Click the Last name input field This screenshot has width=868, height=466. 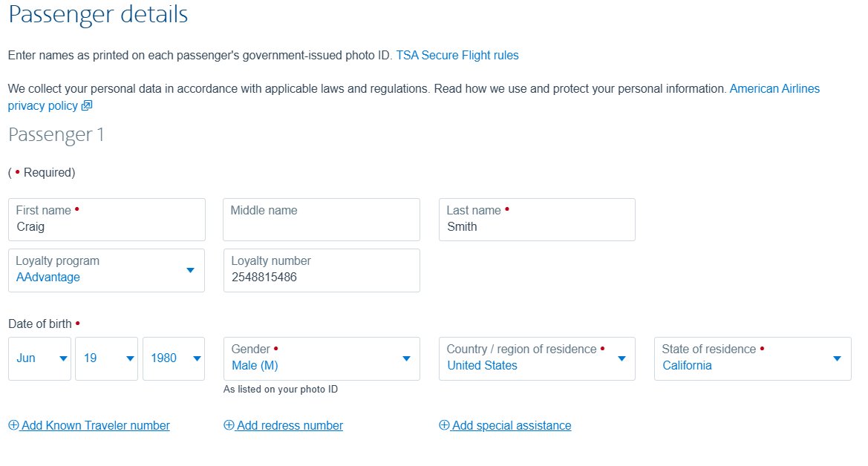coord(536,226)
